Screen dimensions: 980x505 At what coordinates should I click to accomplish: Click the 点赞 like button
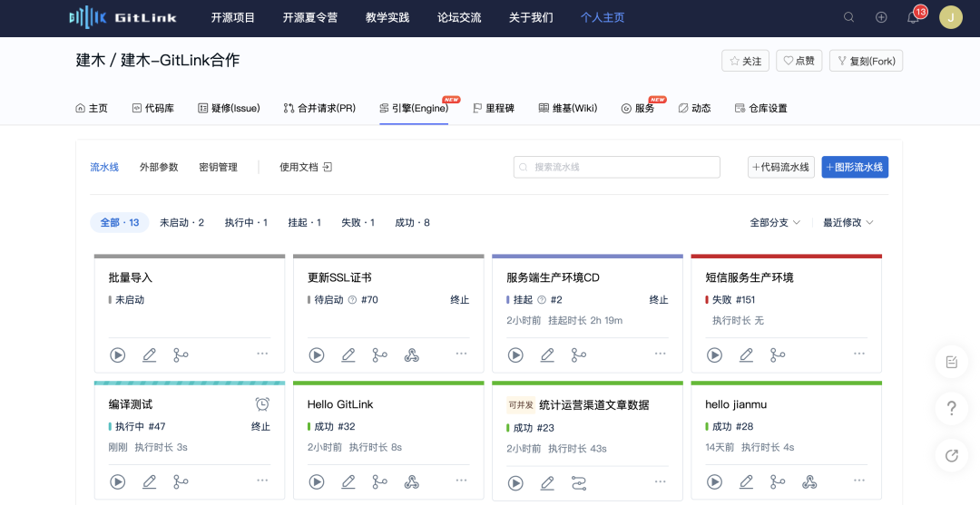pos(799,61)
